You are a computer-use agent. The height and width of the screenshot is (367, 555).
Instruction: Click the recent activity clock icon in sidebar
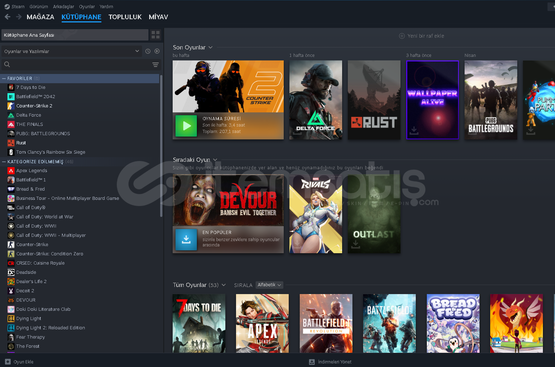click(x=148, y=51)
